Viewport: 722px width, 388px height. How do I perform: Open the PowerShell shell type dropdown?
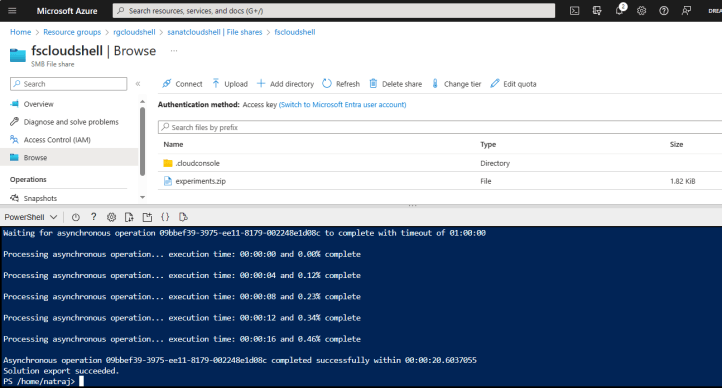[30, 217]
